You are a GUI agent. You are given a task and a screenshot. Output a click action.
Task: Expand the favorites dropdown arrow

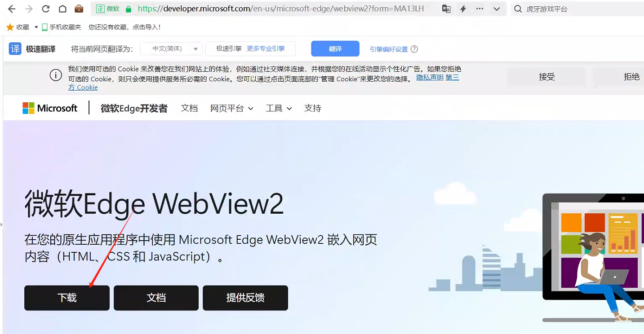pos(36,27)
